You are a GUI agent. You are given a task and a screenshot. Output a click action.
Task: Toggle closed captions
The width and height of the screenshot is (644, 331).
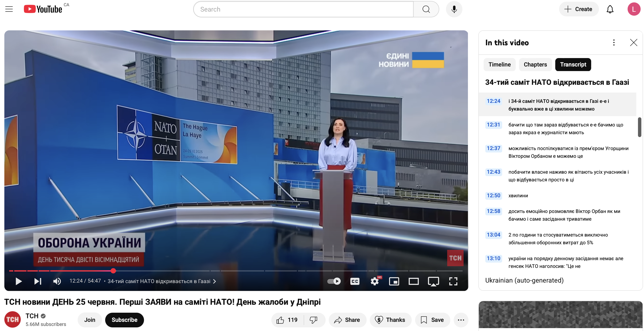click(x=355, y=281)
